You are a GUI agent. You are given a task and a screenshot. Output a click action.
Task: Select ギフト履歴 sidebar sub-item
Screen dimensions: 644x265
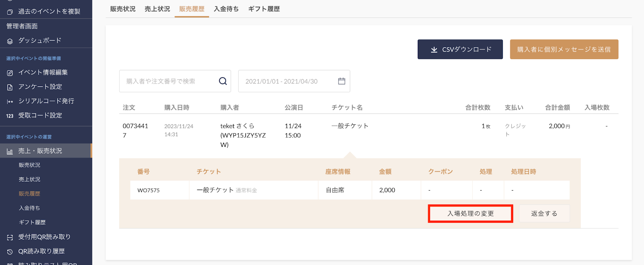click(32, 222)
